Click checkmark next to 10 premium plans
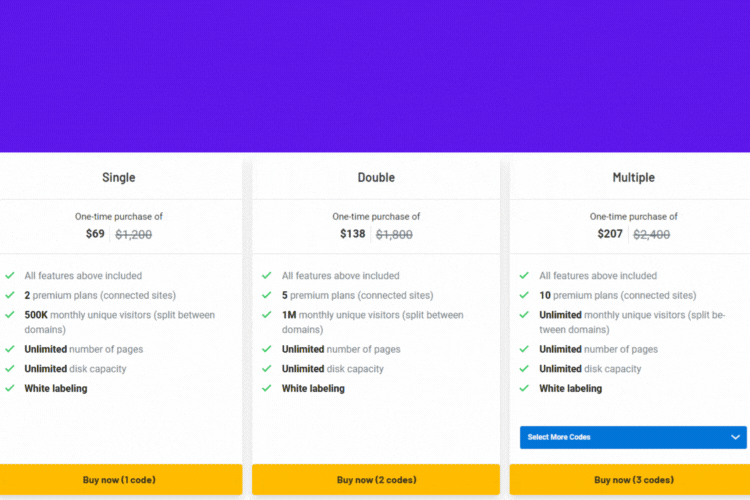This screenshot has width=750, height=500. [524, 295]
